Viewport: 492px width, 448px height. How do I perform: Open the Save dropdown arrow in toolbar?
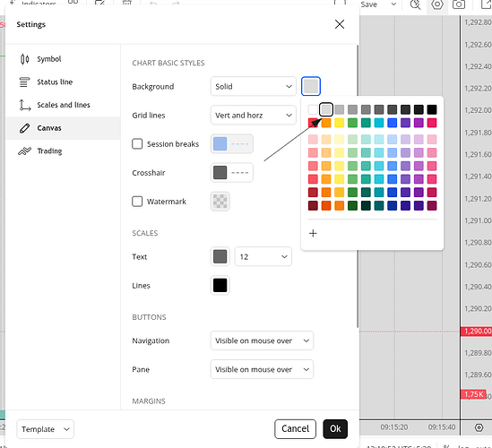click(x=393, y=4)
